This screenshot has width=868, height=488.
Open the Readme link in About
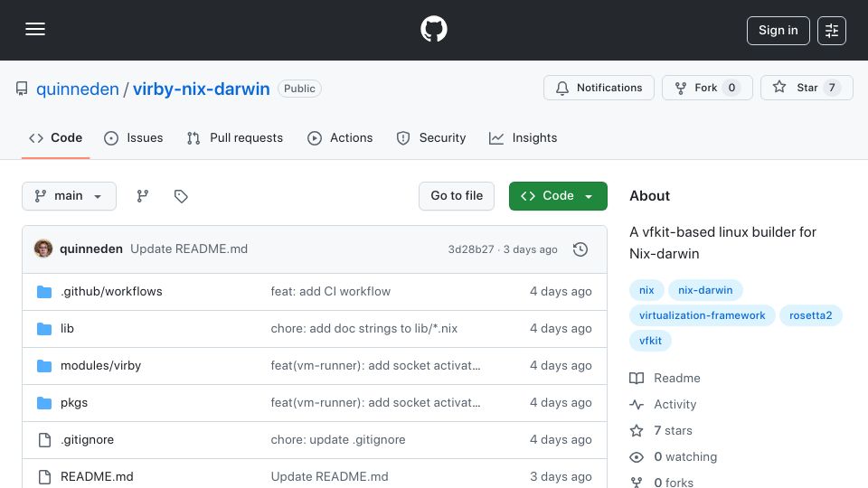click(x=677, y=379)
